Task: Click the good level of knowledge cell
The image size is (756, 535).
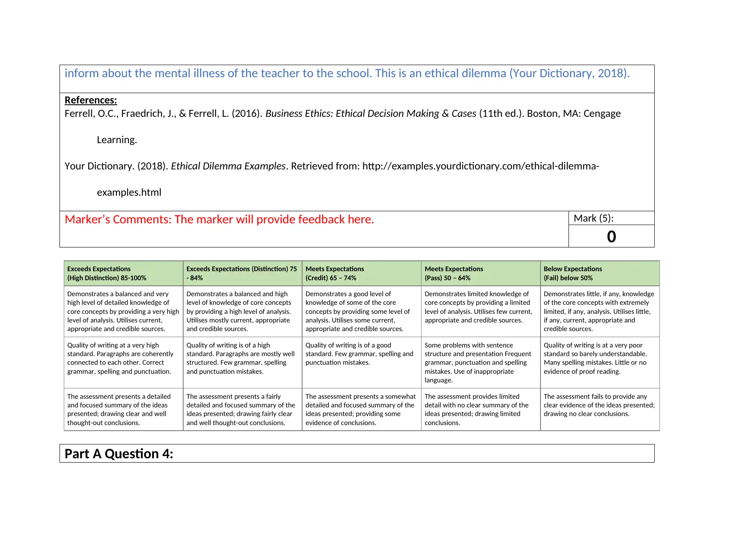Action: point(362,311)
